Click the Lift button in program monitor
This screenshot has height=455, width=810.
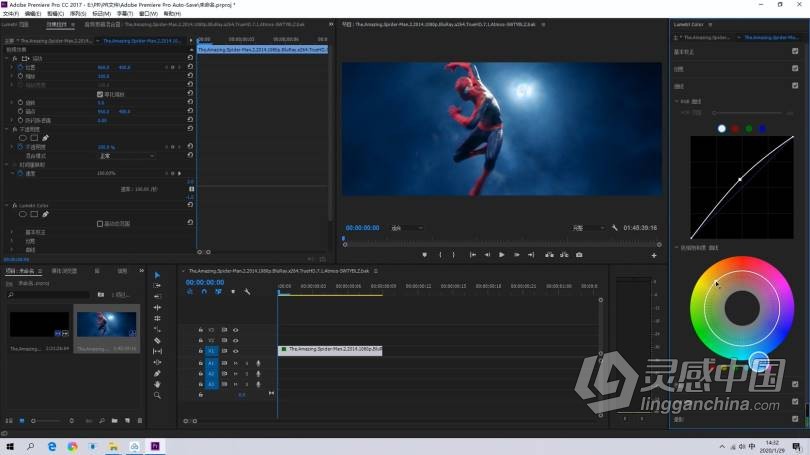[x=549, y=255]
